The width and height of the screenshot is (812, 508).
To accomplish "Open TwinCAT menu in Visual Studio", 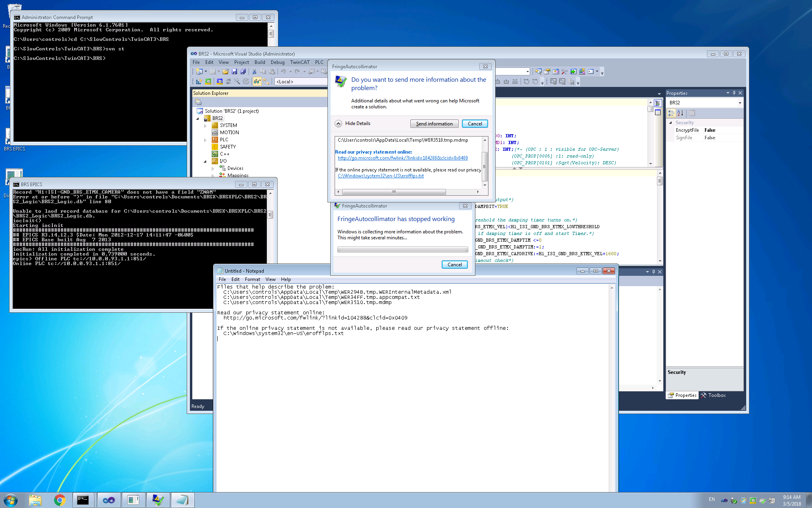I will coord(300,62).
